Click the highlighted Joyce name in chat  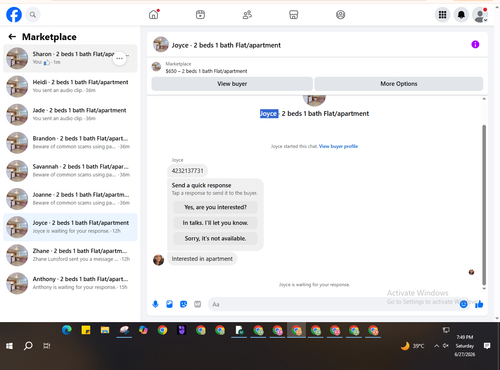(x=269, y=114)
